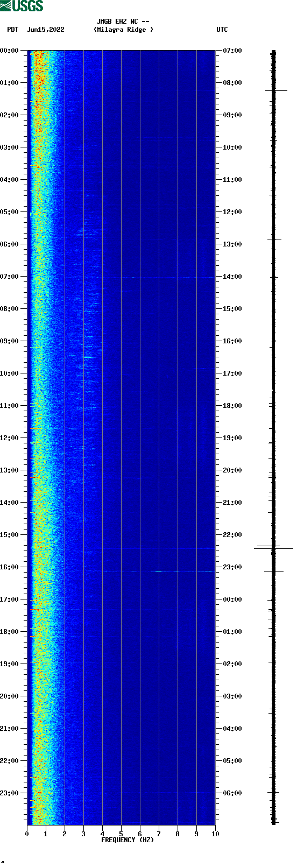The height and width of the screenshot is (868, 297).
Task: Click the JMGB EHZ NC -- station title
Action: click(123, 22)
